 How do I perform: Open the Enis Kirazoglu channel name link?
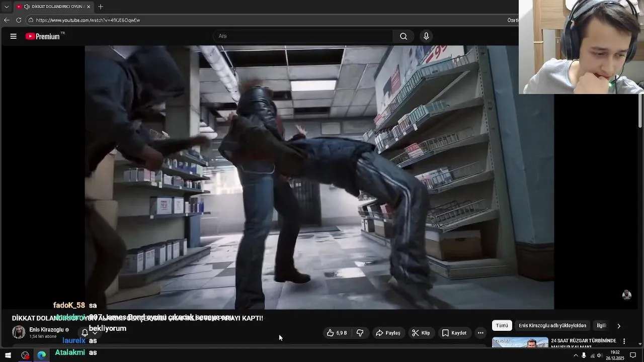[x=46, y=330]
